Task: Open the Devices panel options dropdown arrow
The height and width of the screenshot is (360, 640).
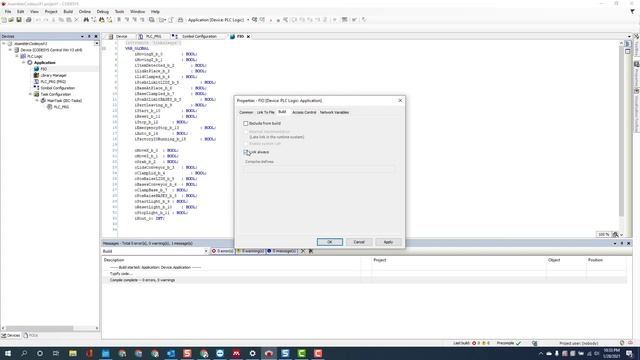Action: (82, 36)
